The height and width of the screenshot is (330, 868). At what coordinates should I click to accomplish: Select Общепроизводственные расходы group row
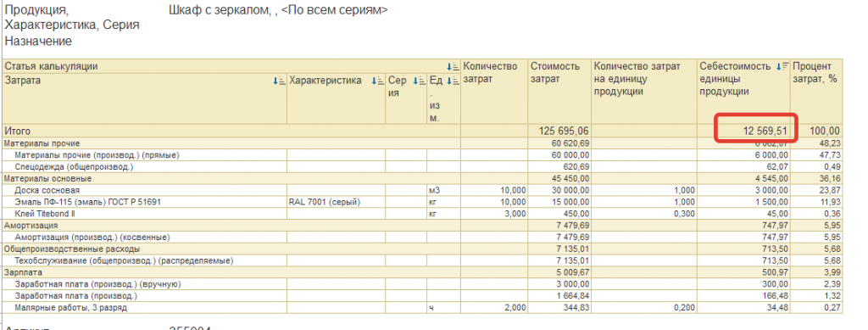[x=423, y=249]
